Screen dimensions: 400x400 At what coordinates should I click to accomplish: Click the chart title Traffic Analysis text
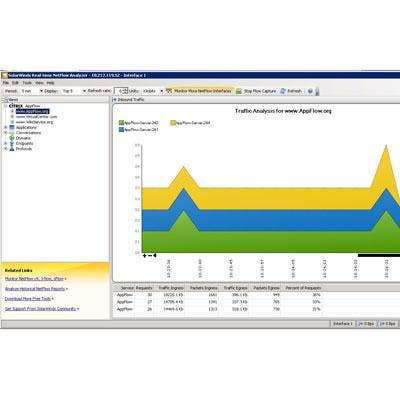(283, 111)
